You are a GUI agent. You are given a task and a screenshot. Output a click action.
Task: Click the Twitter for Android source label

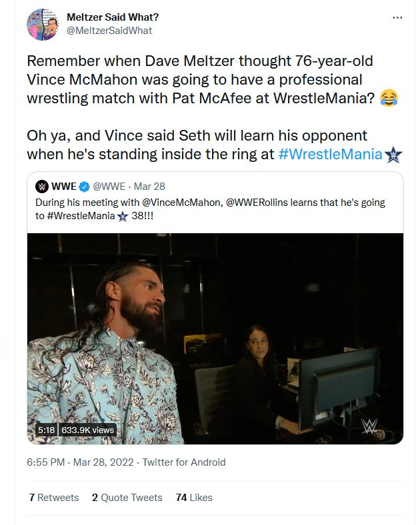coord(184,462)
